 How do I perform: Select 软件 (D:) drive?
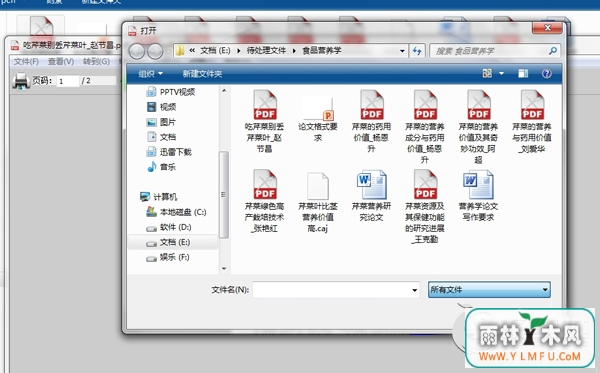[x=169, y=227]
